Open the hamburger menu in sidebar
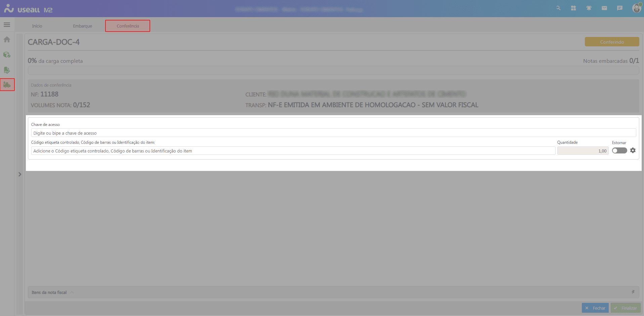The width and height of the screenshot is (644, 316). [x=7, y=25]
